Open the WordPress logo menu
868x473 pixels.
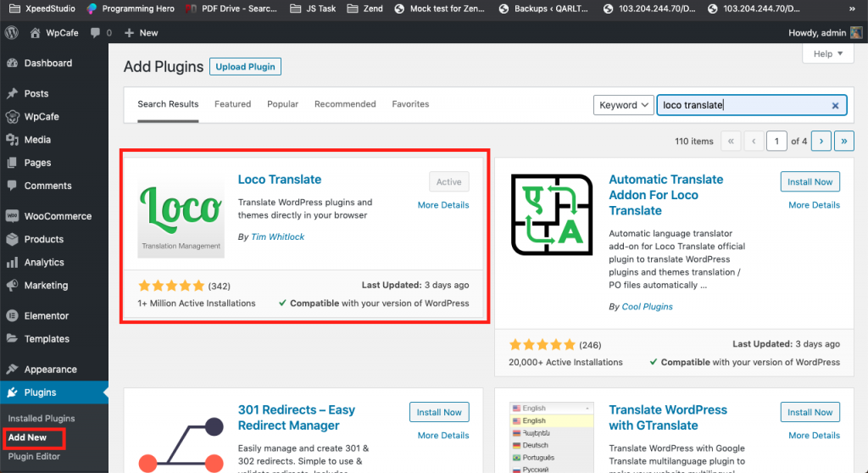12,33
